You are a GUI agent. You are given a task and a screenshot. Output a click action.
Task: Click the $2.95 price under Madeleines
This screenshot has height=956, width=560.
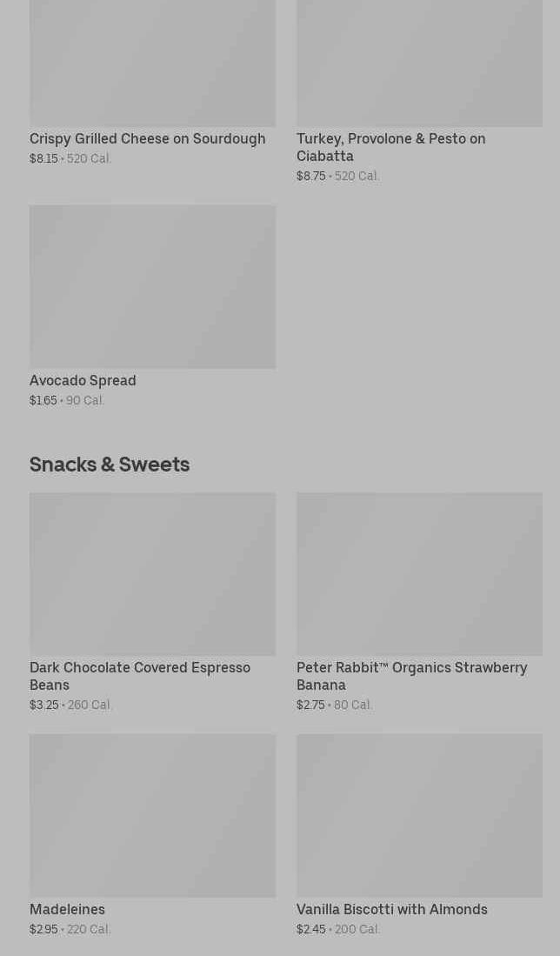(43, 929)
